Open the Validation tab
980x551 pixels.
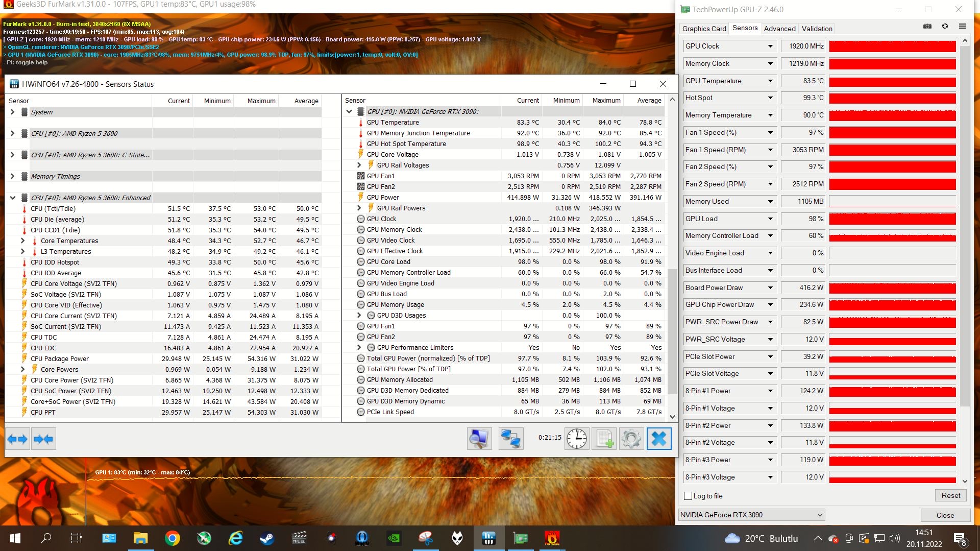[817, 29]
